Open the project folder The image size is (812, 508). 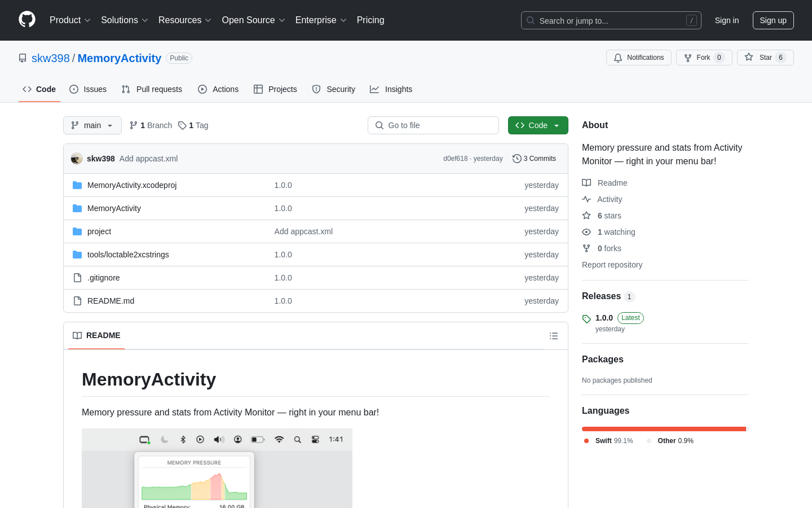click(x=99, y=231)
